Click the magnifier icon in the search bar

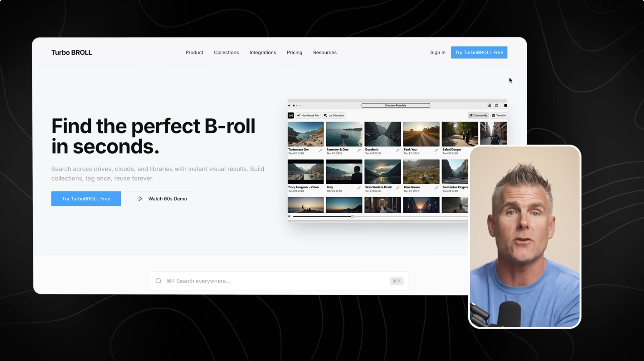pyautogui.click(x=159, y=281)
